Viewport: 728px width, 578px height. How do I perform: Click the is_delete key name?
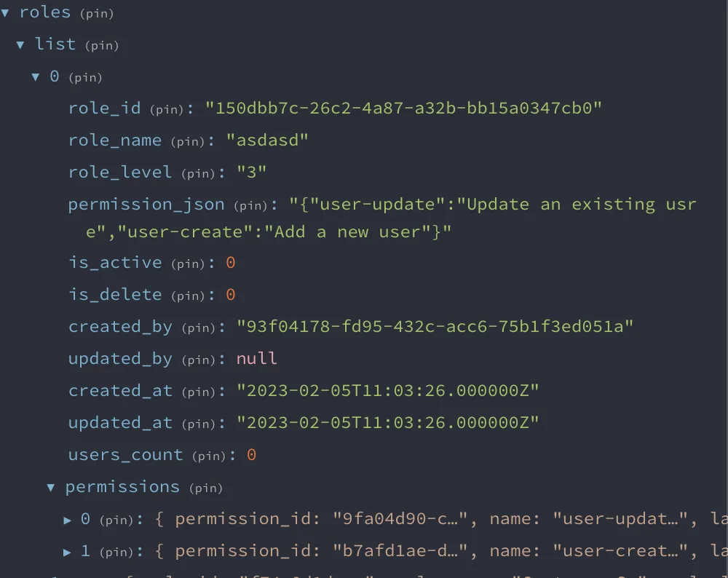[114, 295]
